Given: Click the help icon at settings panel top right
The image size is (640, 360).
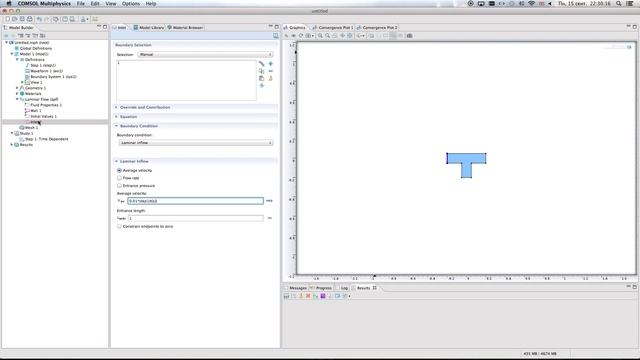Looking at the screenshot, I should pos(276,36).
